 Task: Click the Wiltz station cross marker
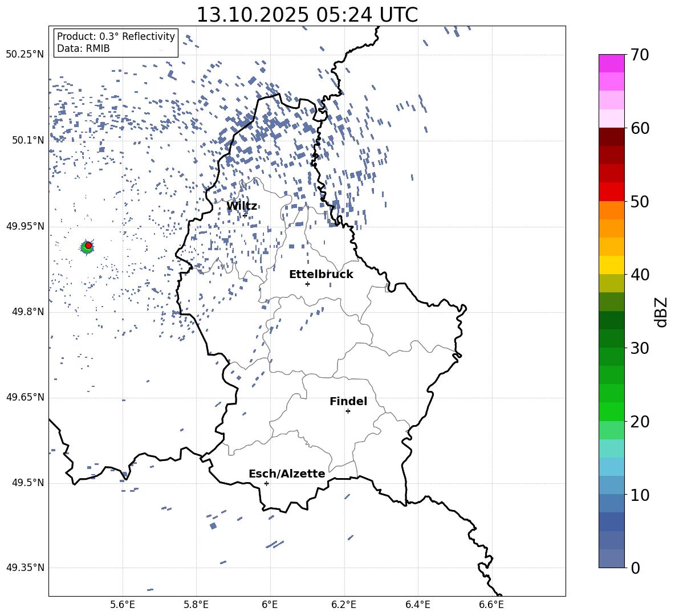(245, 215)
